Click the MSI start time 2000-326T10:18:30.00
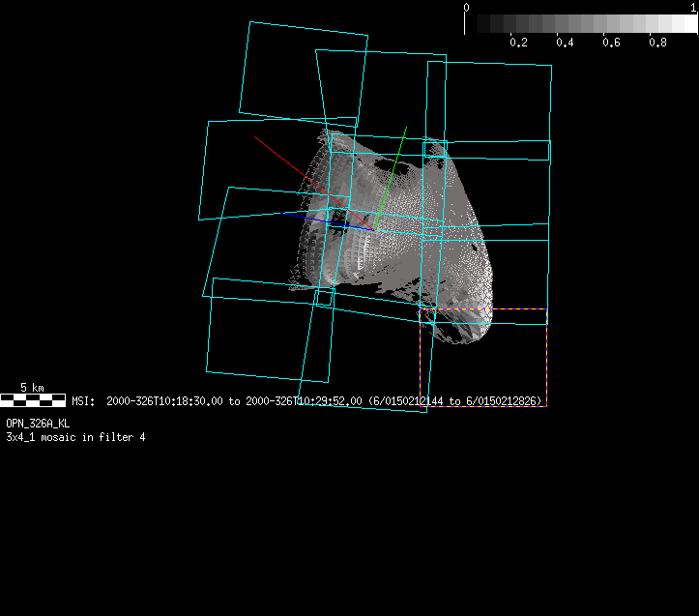The image size is (699, 616). (164, 400)
